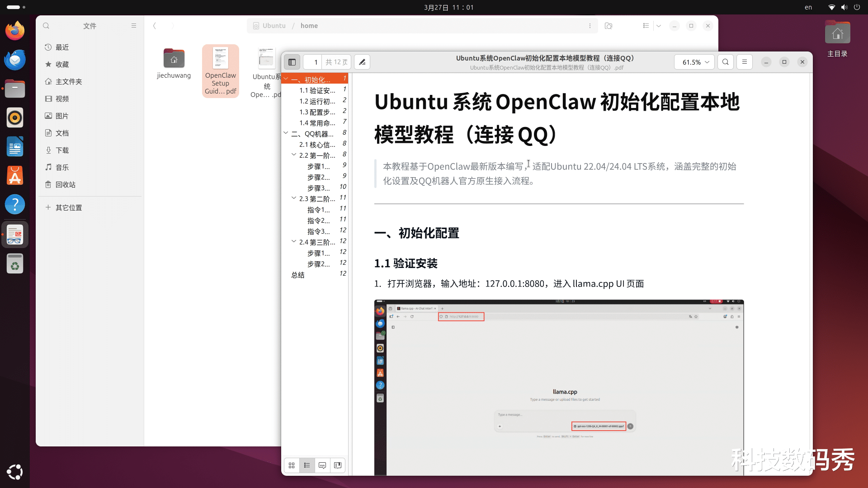Image resolution: width=868 pixels, height=488 pixels.
Task: Select 总结 in the outline
Action: pos(297,275)
